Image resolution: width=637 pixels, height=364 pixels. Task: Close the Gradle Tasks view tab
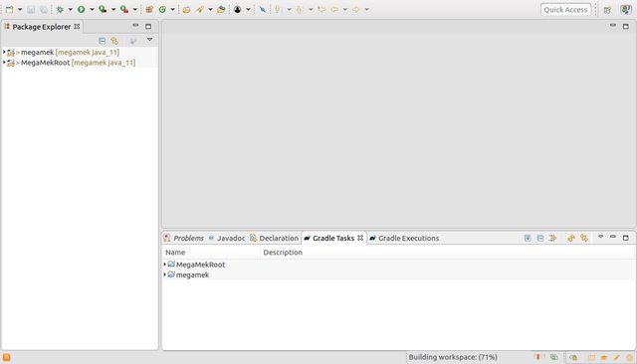click(x=360, y=238)
